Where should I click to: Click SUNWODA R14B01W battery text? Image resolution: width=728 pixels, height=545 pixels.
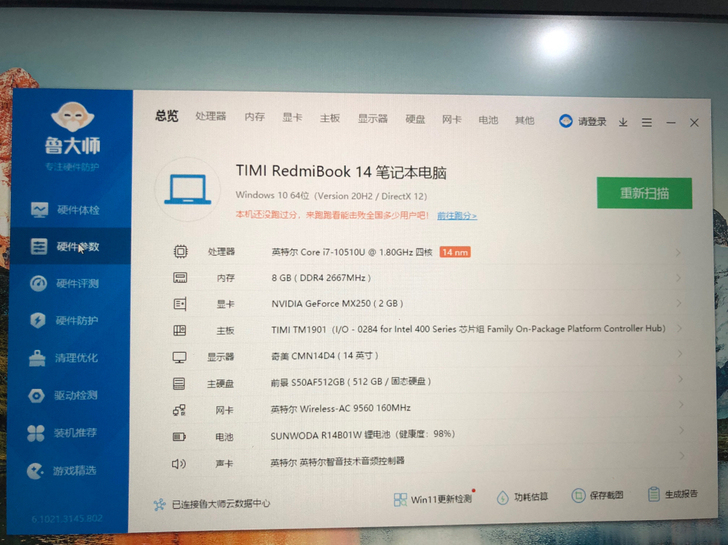(x=363, y=435)
